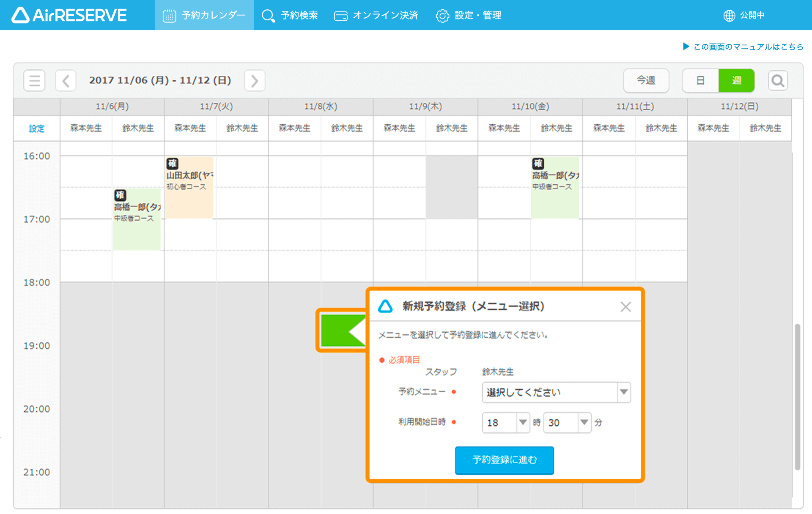Go to next week arrow
The image size is (812, 514).
255,80
